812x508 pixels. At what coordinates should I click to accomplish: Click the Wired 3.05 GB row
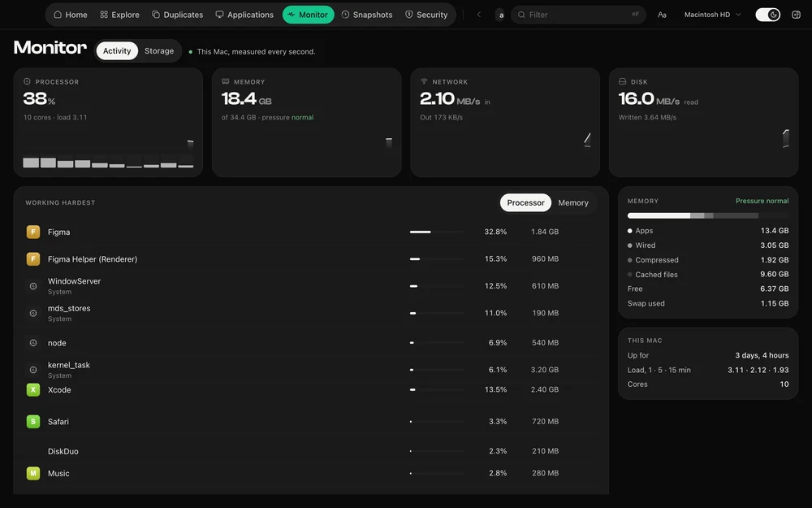708,245
